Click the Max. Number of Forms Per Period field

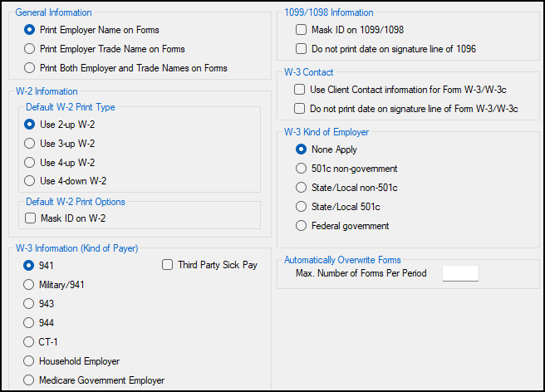[460, 273]
